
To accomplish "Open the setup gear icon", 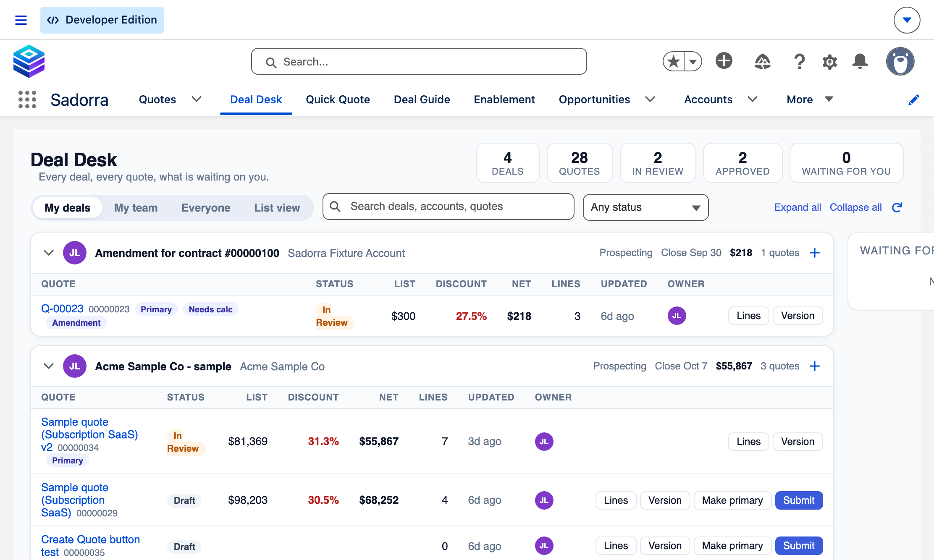I will click(830, 62).
